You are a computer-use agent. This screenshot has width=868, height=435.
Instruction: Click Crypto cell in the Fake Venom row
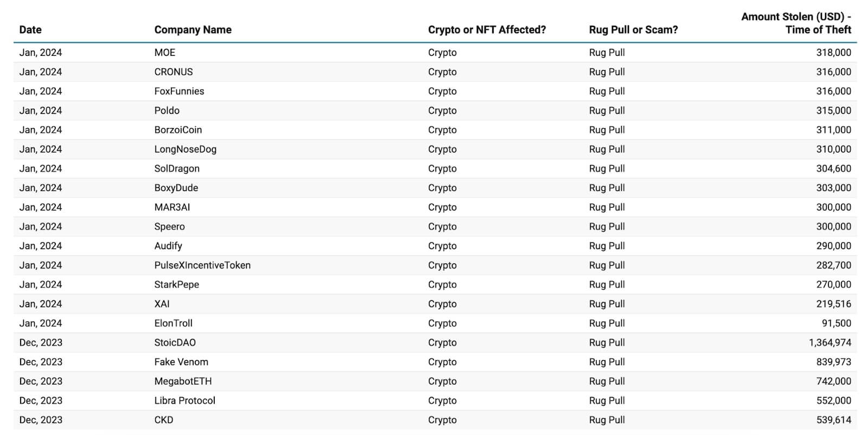442,362
